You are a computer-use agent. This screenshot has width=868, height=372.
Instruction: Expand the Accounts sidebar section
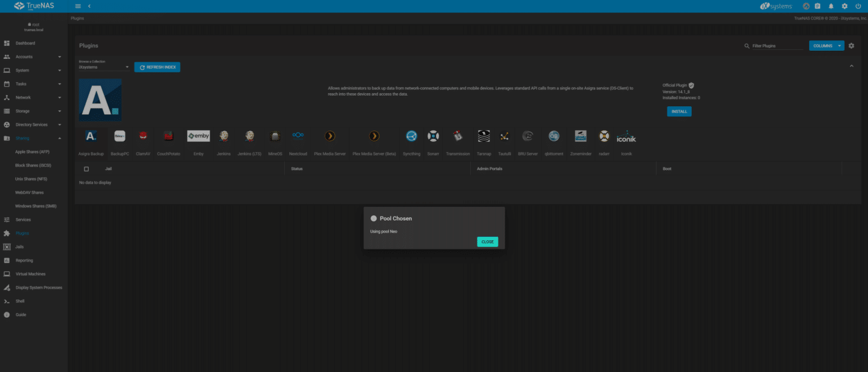pyautogui.click(x=34, y=57)
